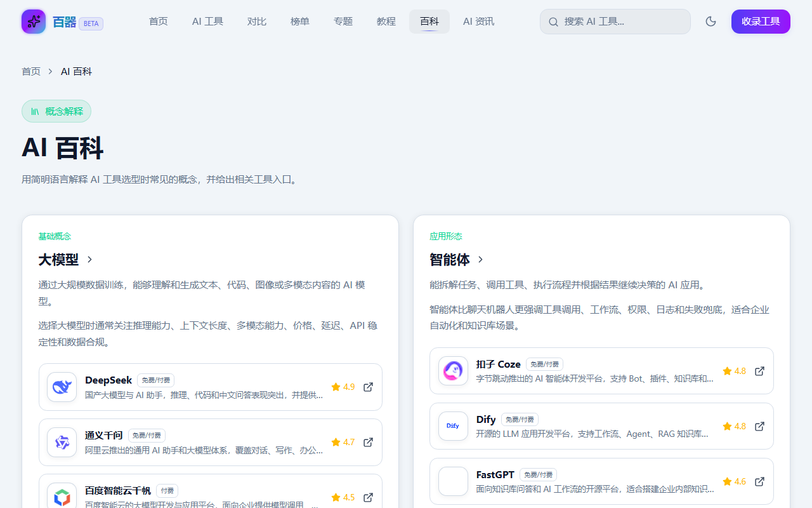Open the 百度智能云千帆 tool name
Viewport: 812px width, 508px height.
pos(118,490)
